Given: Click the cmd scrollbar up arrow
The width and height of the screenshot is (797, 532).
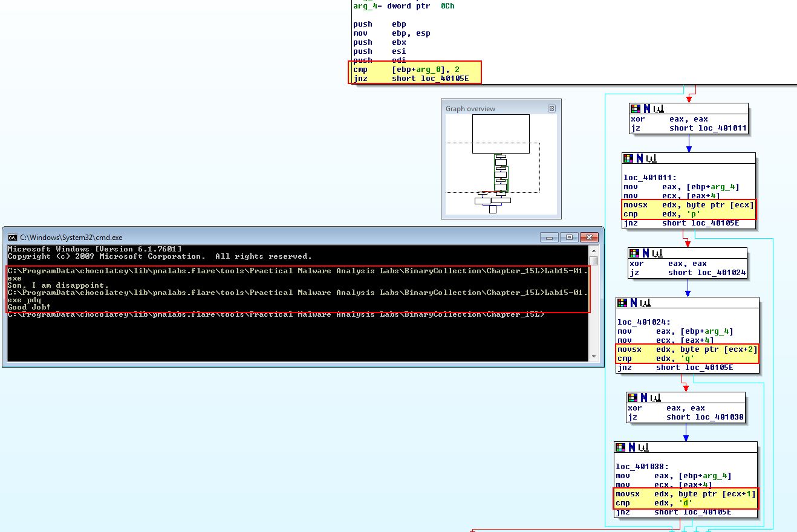Looking at the screenshot, I should pyautogui.click(x=594, y=250).
